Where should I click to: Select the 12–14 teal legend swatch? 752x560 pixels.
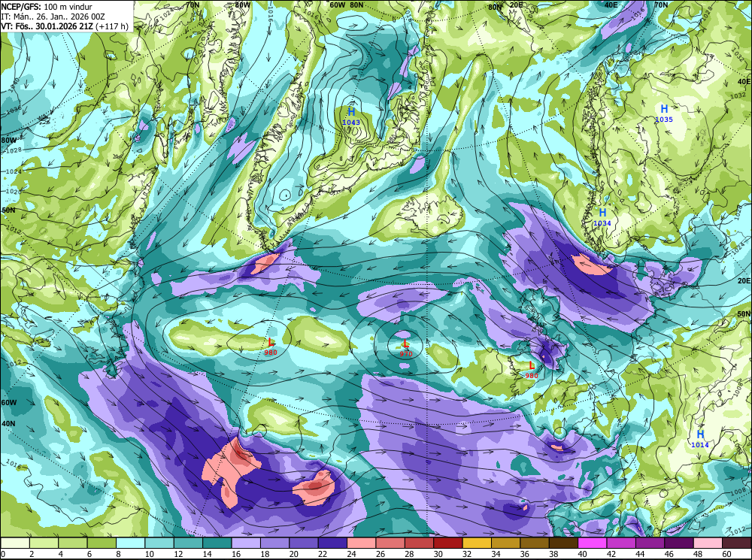[x=189, y=543]
